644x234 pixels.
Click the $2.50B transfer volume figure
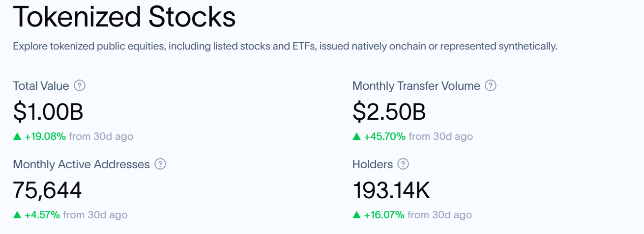(389, 112)
